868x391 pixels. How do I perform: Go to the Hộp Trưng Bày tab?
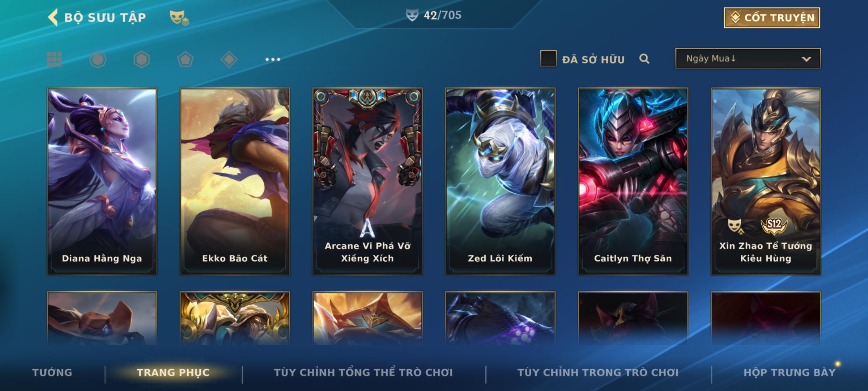(x=790, y=372)
